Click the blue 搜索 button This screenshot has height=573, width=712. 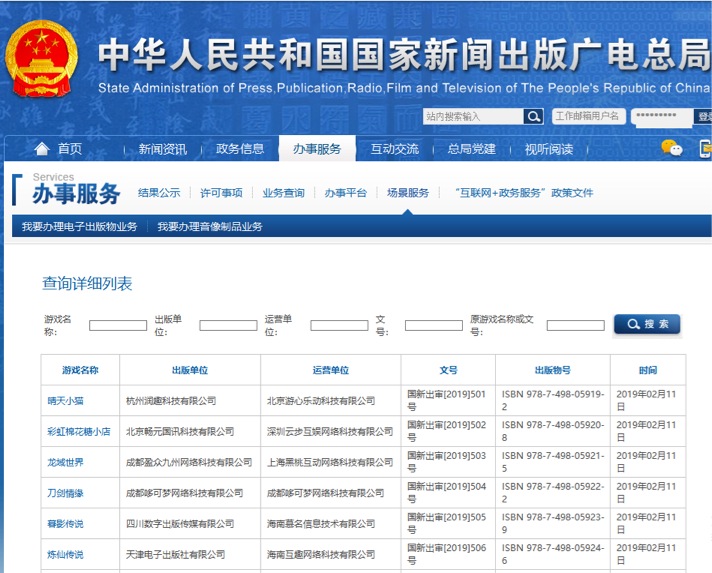(x=647, y=324)
